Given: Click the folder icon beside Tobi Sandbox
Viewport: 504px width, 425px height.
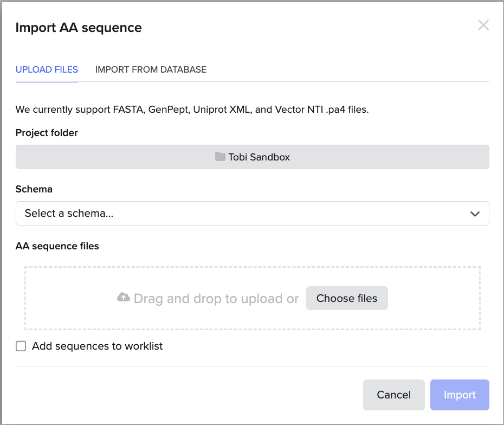Looking at the screenshot, I should point(219,157).
